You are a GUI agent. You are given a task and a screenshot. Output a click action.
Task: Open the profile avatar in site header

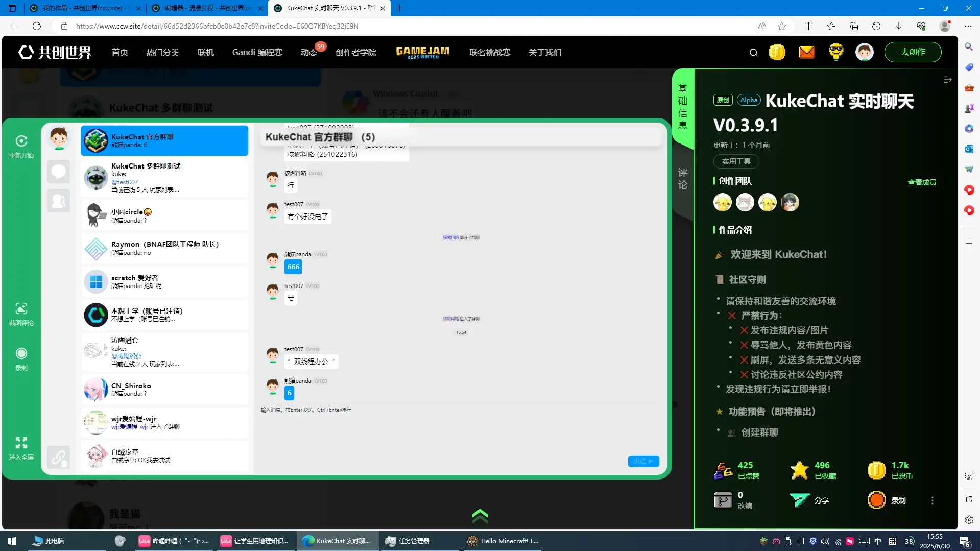click(x=865, y=52)
